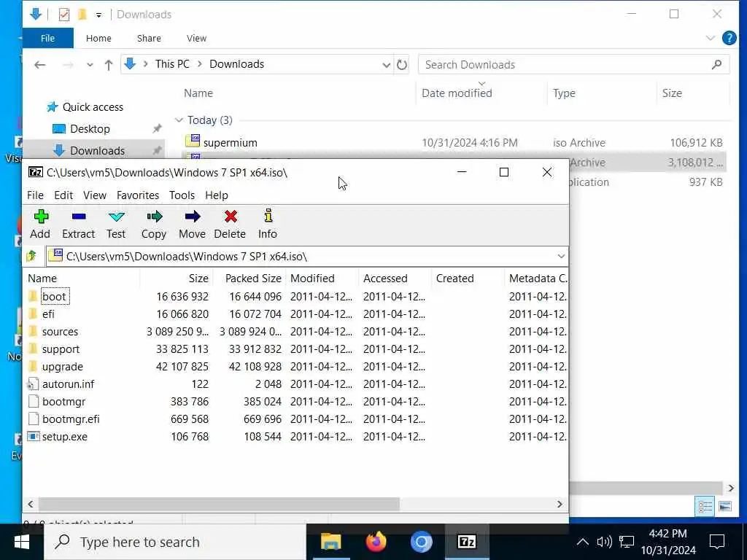Select the upgrade folder
This screenshot has width=747, height=560.
point(63,367)
